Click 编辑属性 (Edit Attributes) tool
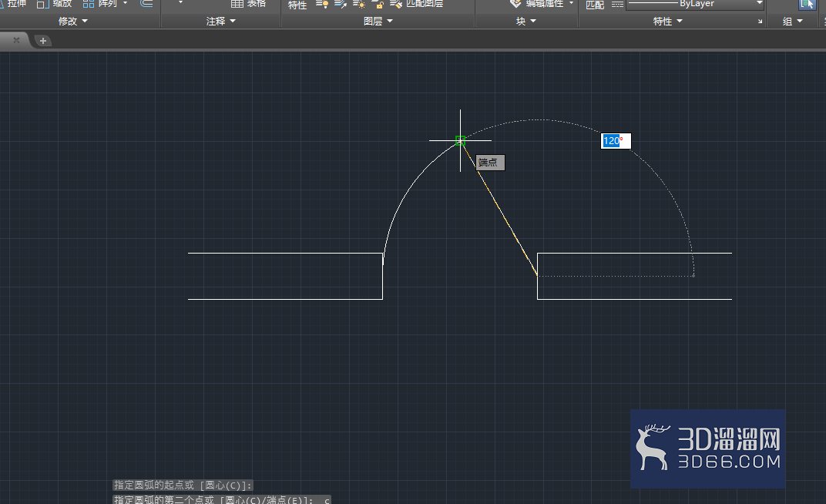Viewport: 826px width, 504px height. point(537,4)
